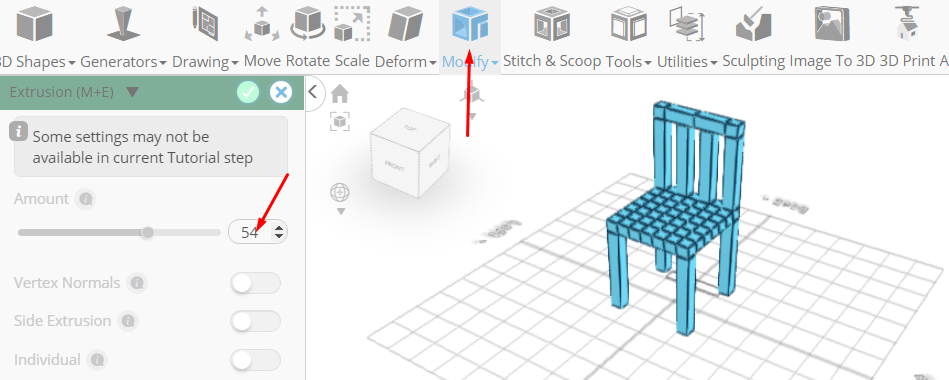The image size is (949, 380).
Task: Click the Rotate menu label
Action: pyautogui.click(x=307, y=61)
